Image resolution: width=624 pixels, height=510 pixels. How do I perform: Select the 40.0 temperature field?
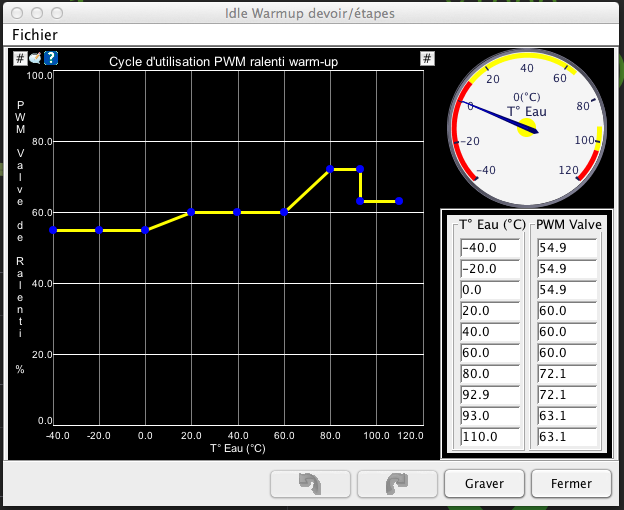[490, 332]
